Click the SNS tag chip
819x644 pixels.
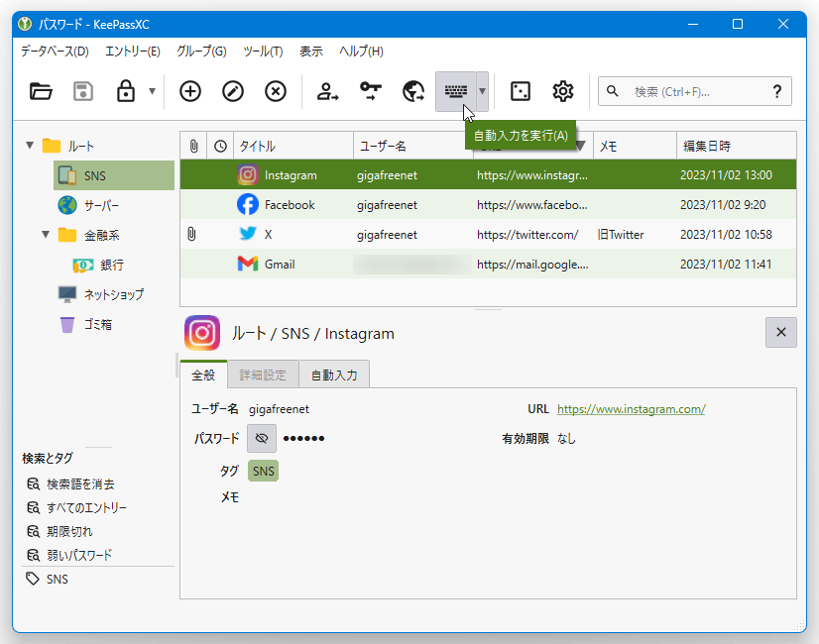tap(264, 471)
